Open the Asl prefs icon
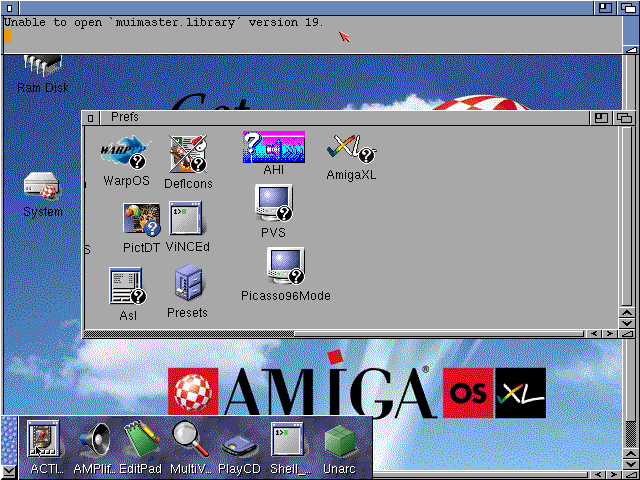Image resolution: width=640 pixels, height=480 pixels. tap(128, 286)
